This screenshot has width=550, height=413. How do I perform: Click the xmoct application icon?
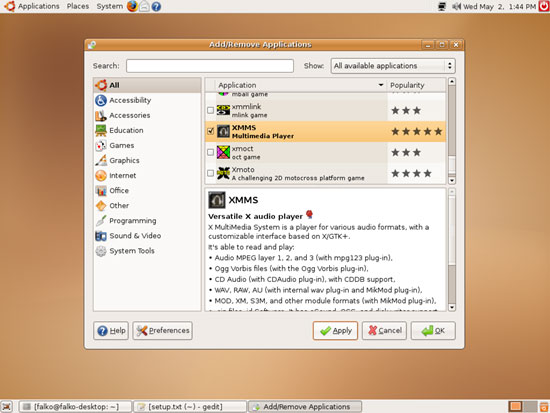click(223, 152)
